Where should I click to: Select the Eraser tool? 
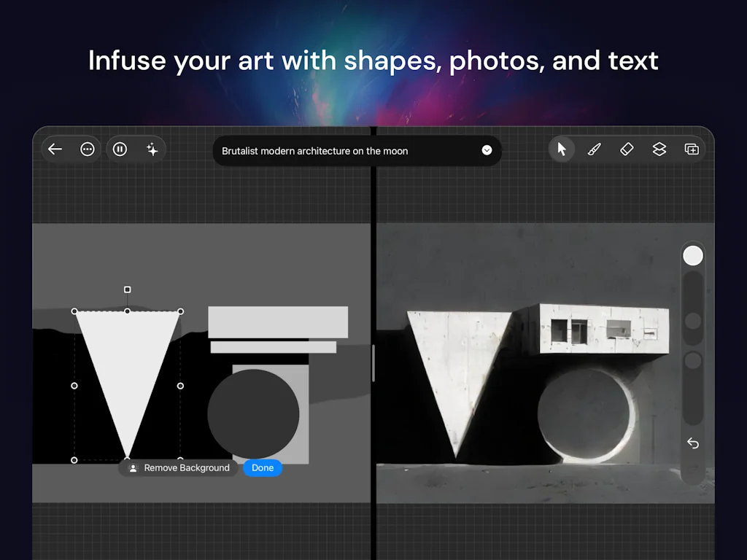tap(627, 149)
